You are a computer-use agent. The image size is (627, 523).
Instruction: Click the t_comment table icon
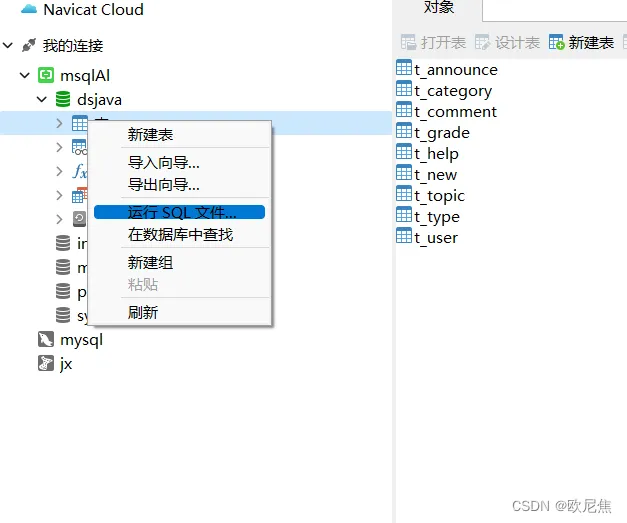404,109
